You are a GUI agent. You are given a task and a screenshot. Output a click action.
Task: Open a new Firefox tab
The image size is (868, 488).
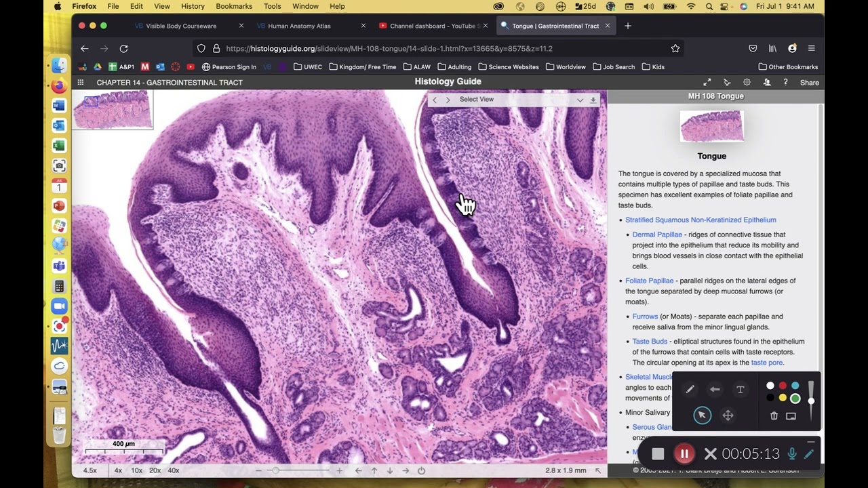click(x=628, y=26)
